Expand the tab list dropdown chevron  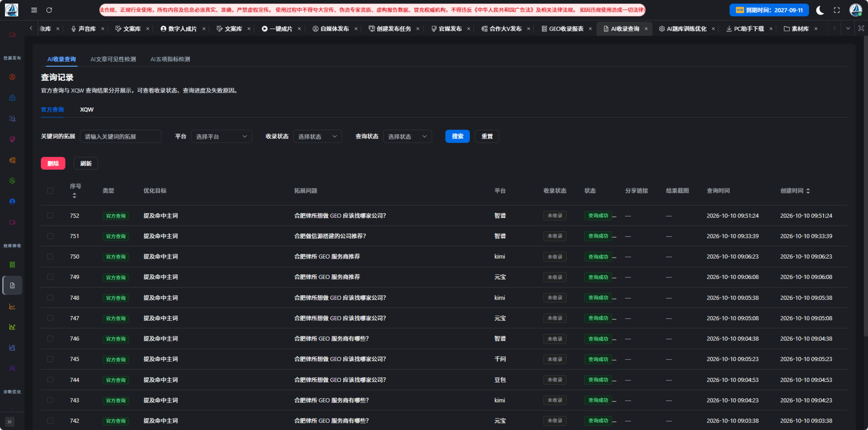[848, 29]
